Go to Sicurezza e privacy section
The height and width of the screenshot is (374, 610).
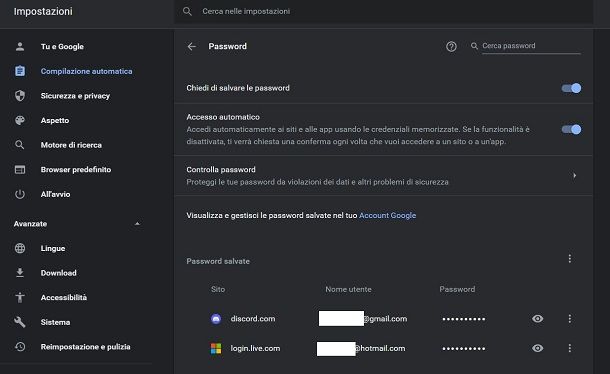(x=75, y=96)
